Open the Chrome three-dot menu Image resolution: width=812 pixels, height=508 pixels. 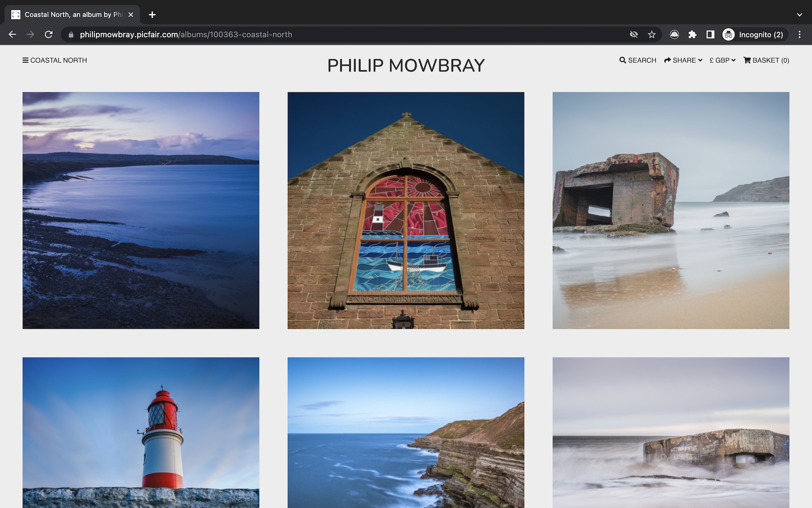pos(799,35)
